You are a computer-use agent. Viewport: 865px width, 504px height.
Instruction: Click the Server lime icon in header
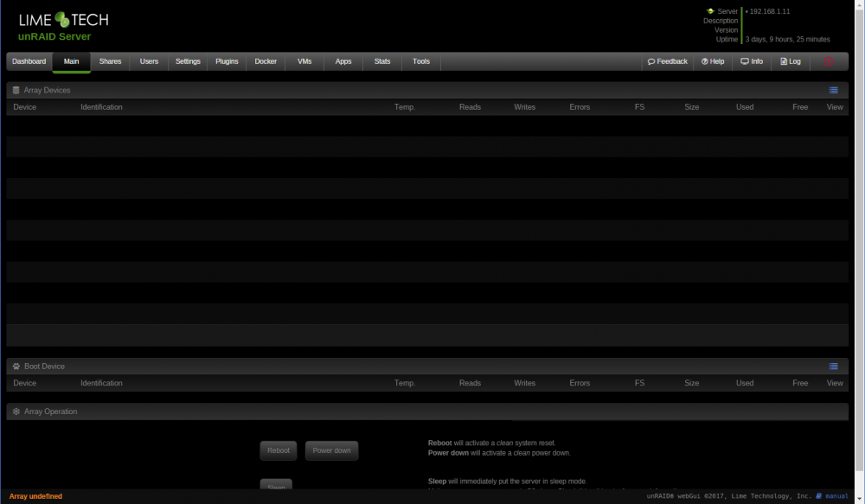coord(710,11)
